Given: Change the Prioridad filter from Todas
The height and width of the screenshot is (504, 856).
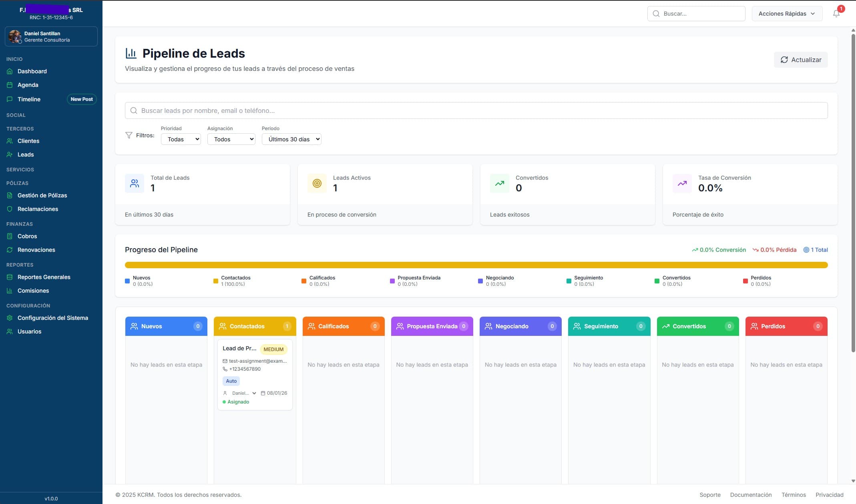Looking at the screenshot, I should click(181, 139).
